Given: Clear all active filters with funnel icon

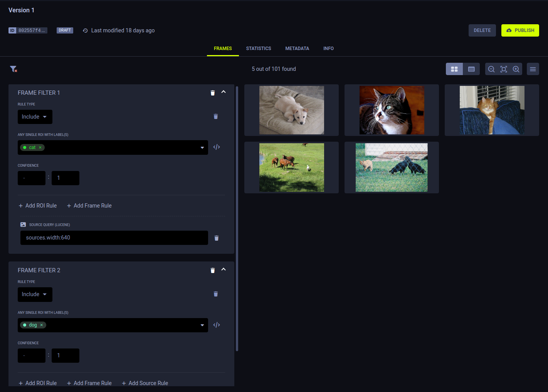Looking at the screenshot, I should tap(13, 69).
